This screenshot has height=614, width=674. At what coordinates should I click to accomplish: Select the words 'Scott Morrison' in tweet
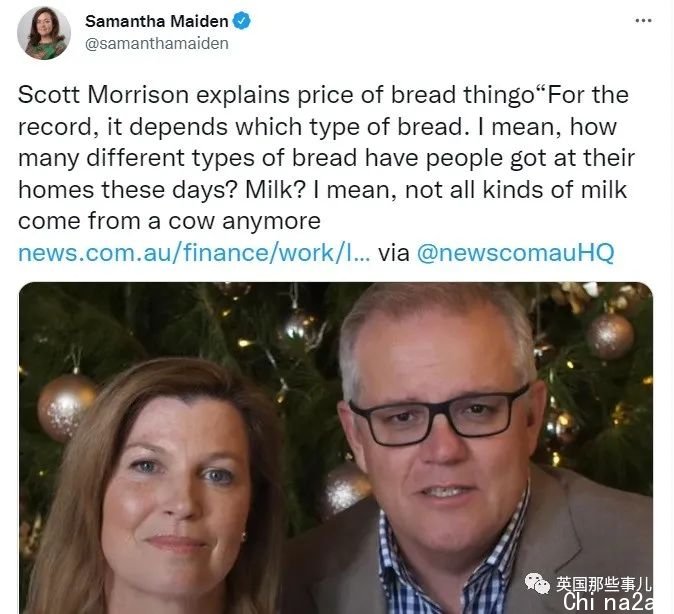pos(104,95)
